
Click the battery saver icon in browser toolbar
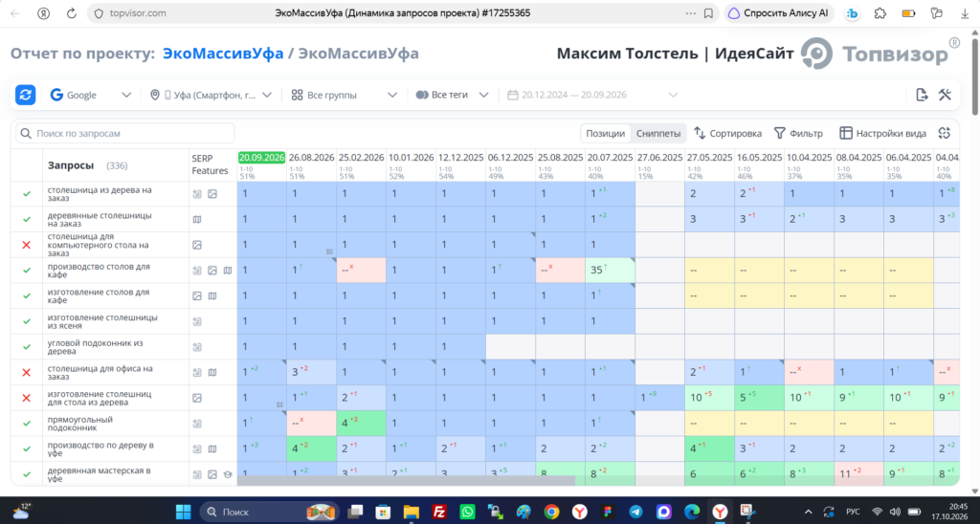pos(909,13)
